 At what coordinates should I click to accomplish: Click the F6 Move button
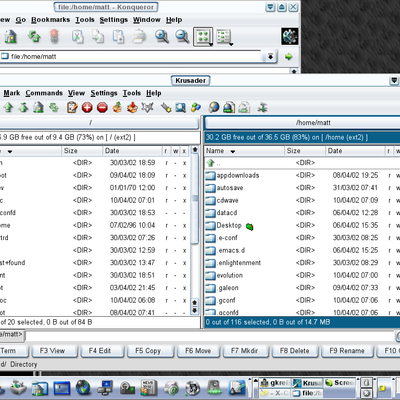[199, 351]
